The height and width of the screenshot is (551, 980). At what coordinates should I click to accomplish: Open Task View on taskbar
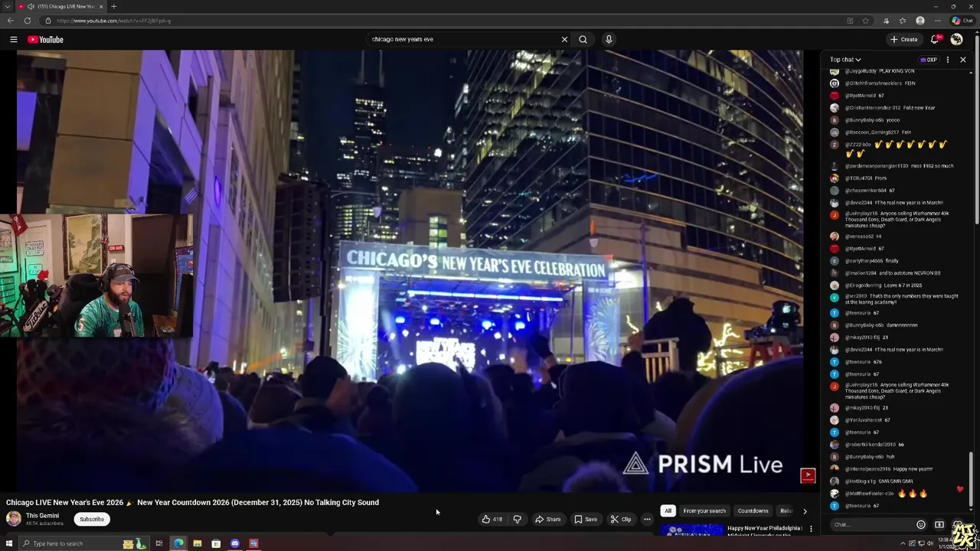point(159,543)
